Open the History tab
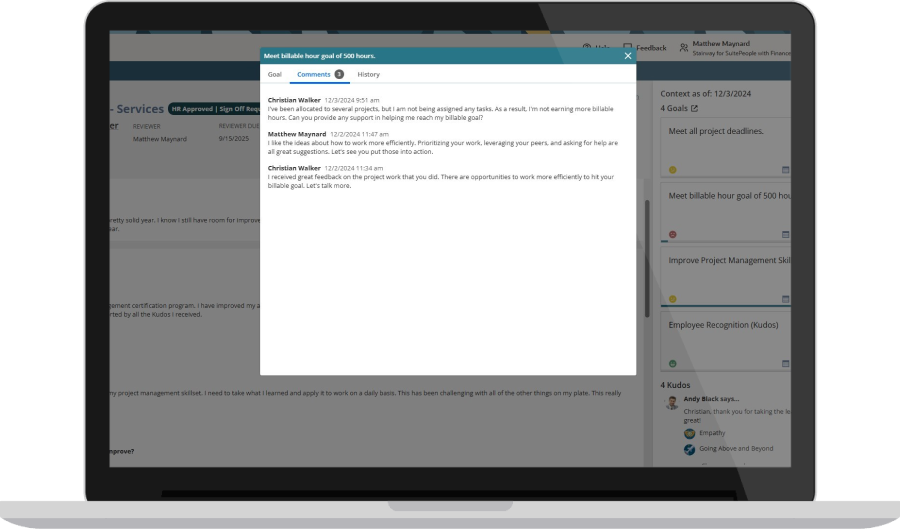The width and height of the screenshot is (900, 529). tap(368, 75)
